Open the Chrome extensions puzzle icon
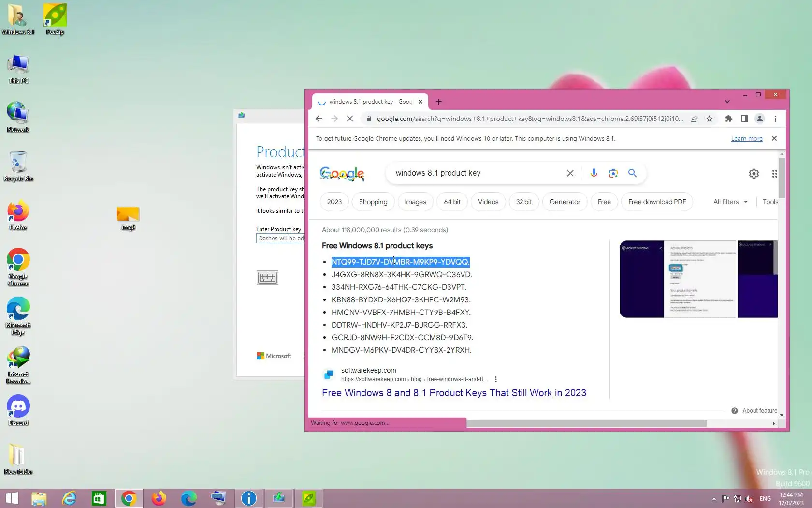 point(729,119)
